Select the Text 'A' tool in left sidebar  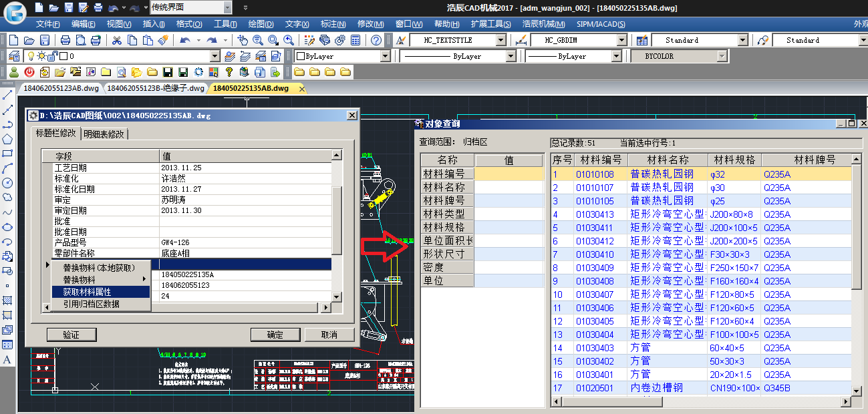[7, 360]
